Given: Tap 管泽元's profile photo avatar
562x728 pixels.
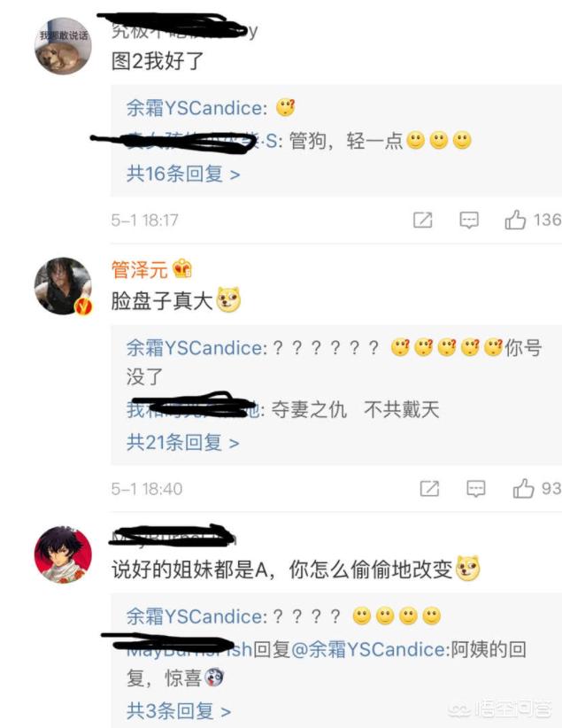Looking at the screenshot, I should click(x=63, y=286).
